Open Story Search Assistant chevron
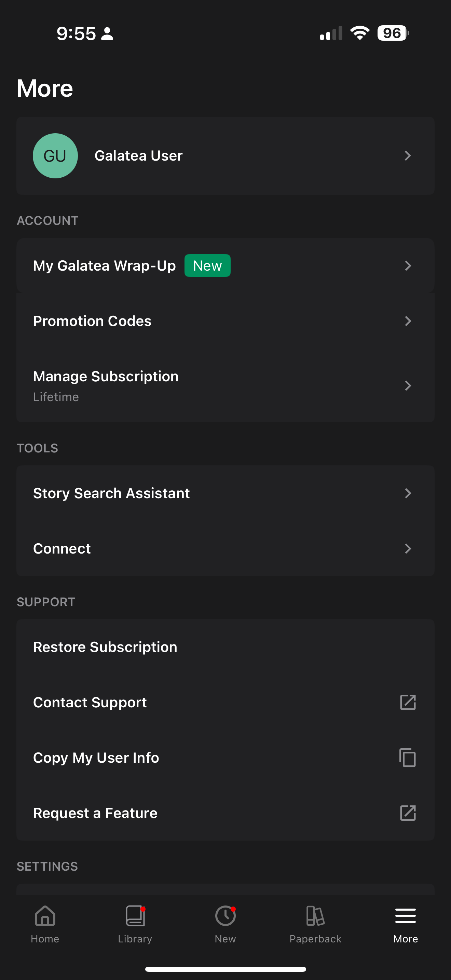This screenshot has width=451, height=980. point(408,493)
